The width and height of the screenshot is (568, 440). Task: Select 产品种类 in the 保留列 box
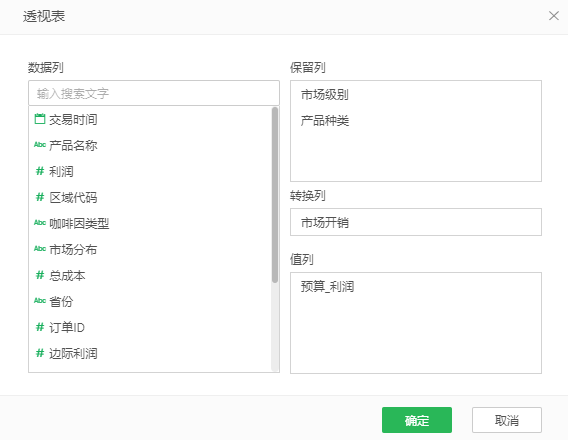pyautogui.click(x=325, y=121)
